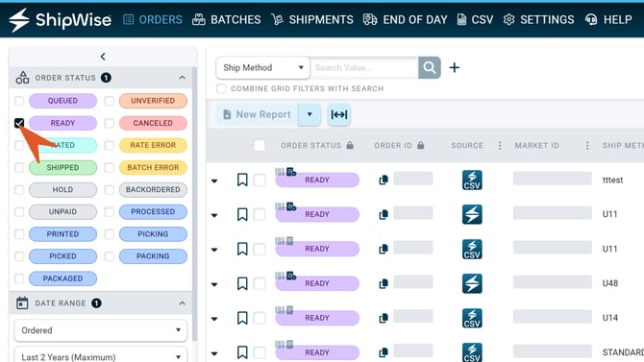Check the Unpaid status filter

[19, 212]
